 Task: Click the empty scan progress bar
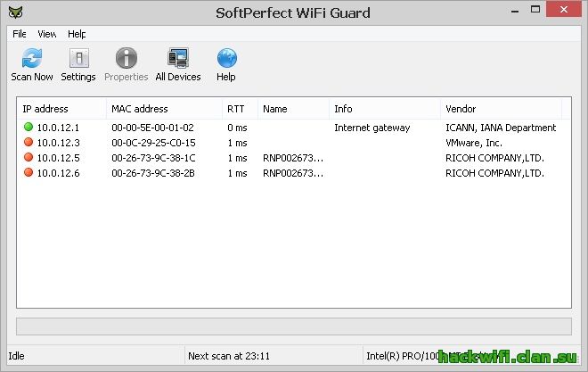click(294, 327)
